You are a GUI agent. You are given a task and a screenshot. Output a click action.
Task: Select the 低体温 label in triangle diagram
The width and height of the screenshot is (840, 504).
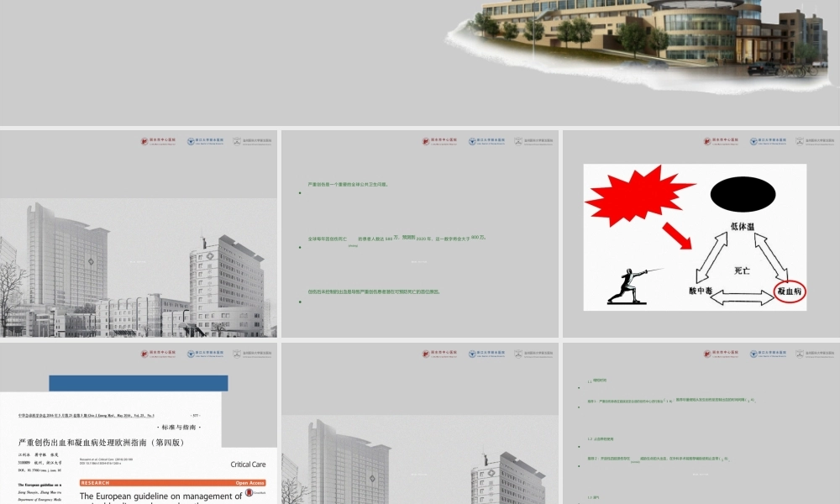click(x=744, y=227)
